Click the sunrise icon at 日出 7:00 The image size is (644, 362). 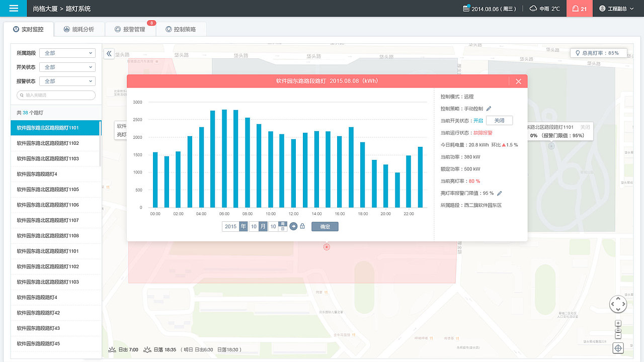click(x=112, y=349)
